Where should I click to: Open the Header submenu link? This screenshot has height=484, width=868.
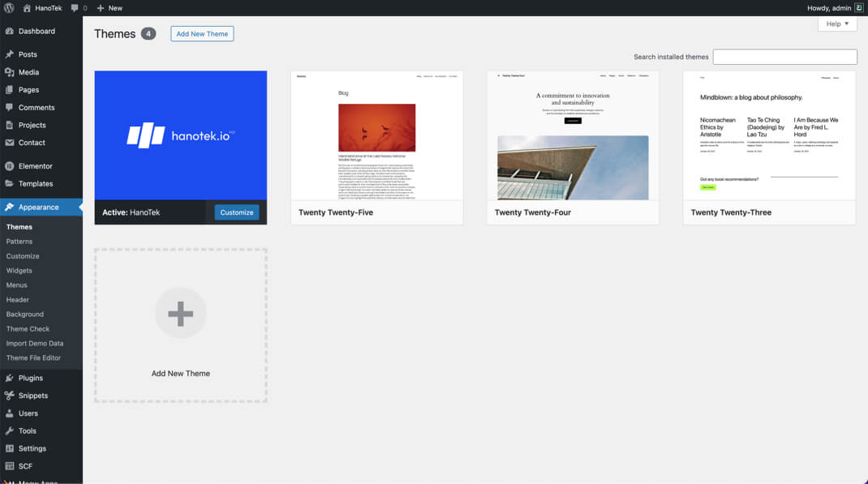(x=18, y=300)
